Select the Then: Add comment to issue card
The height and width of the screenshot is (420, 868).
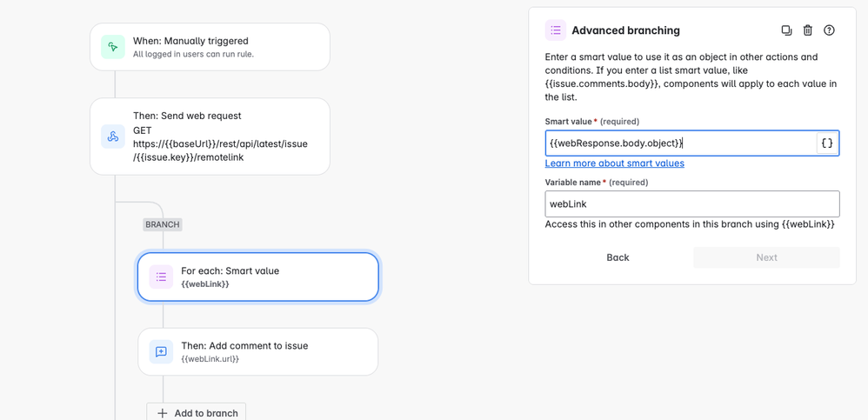click(270, 351)
